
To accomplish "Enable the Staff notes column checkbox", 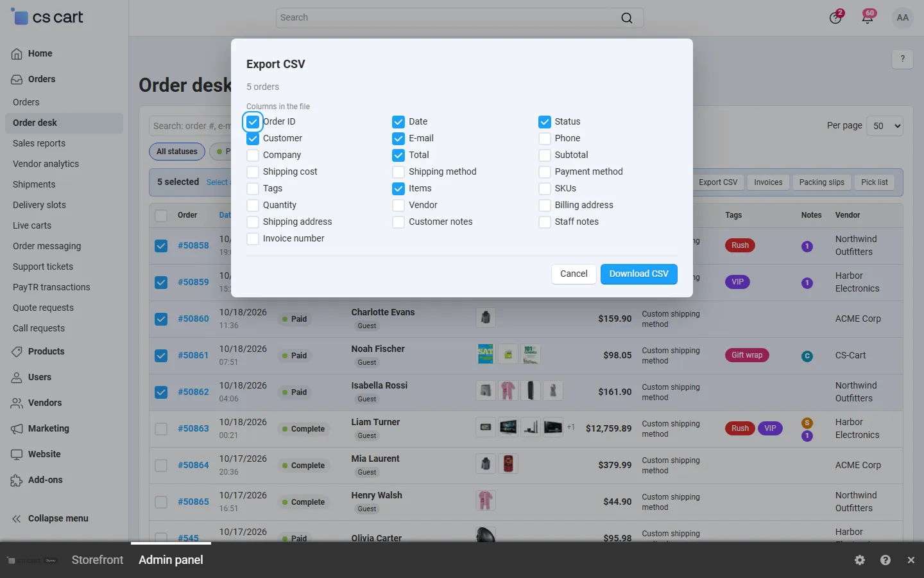I will [x=545, y=222].
